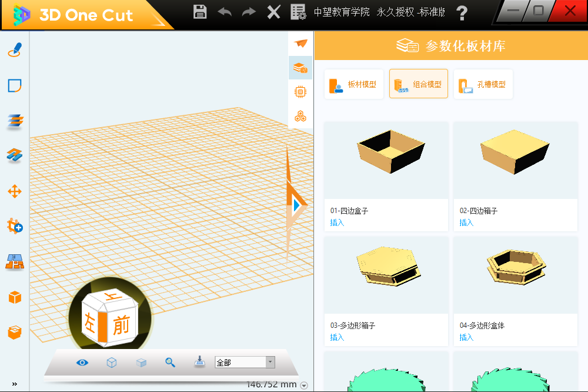The image size is (588, 392).
Task: Switch to the 板材模型 tab
Action: click(353, 84)
